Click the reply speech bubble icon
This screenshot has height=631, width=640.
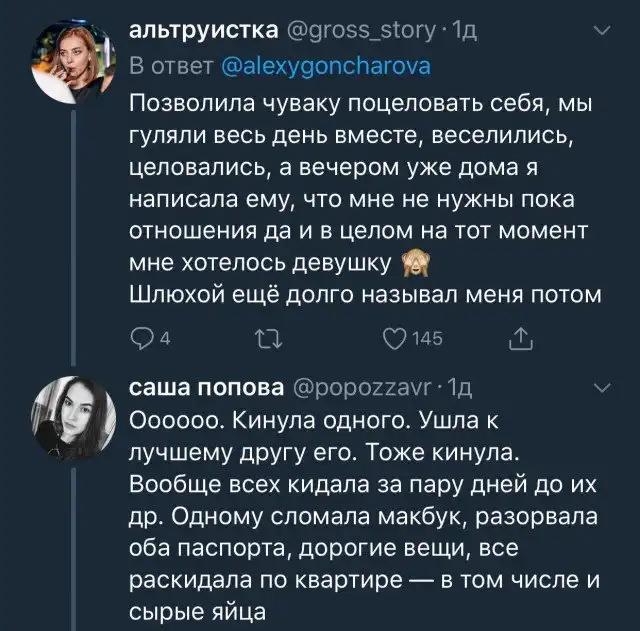click(141, 339)
